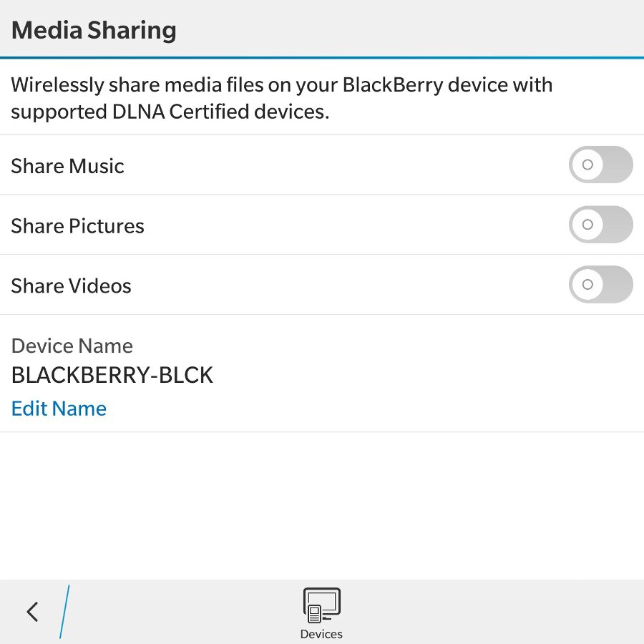Toggle the Share Videos switch
Screen dimensions: 644x644
601,285
